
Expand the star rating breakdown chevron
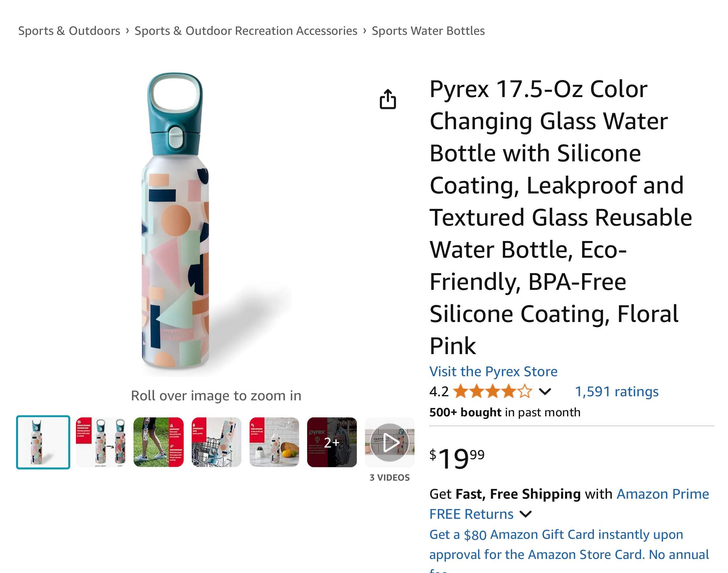point(545,392)
